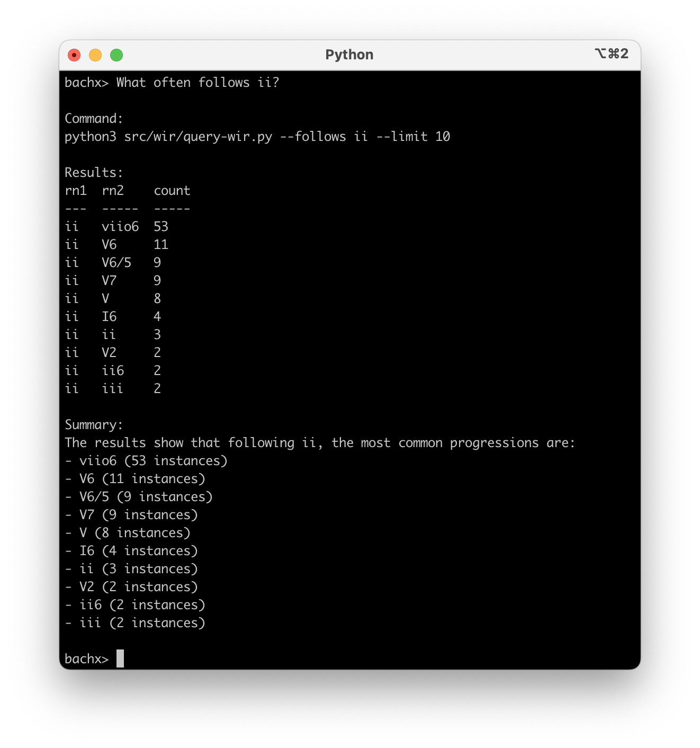This screenshot has width=700, height=748.
Task: Click summary line 'V (8 instances)'
Action: click(x=128, y=533)
